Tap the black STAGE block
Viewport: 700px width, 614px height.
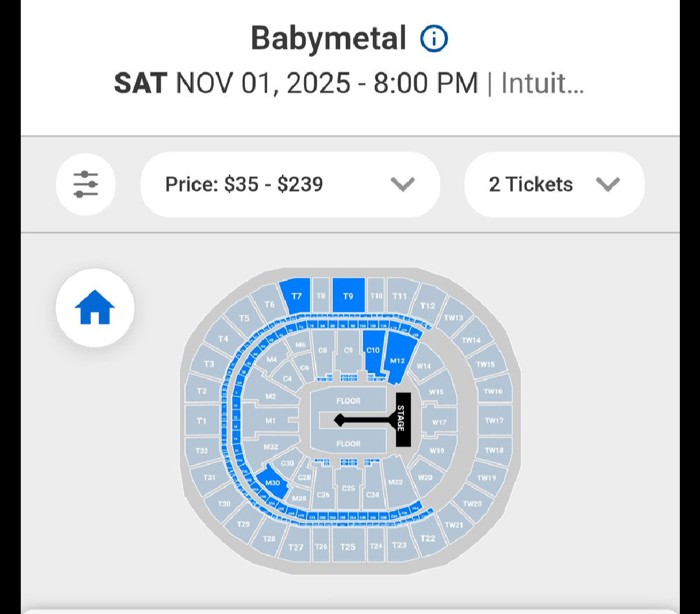pos(402,419)
